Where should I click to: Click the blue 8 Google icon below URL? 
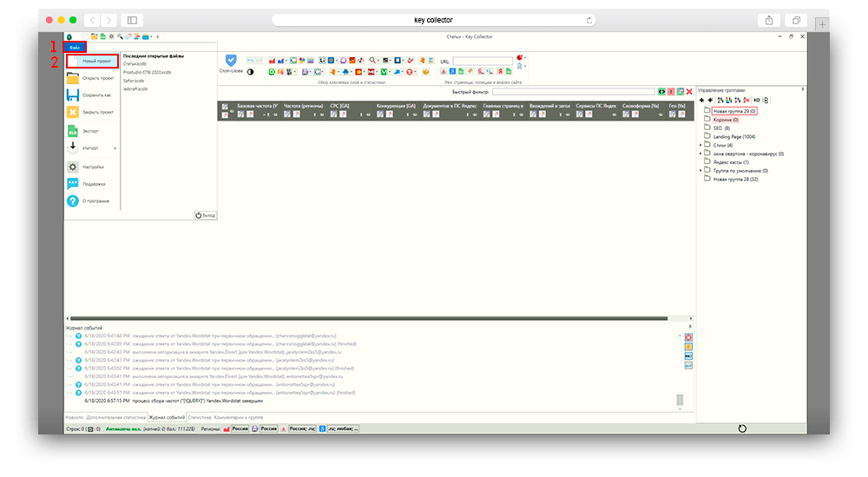452,71
